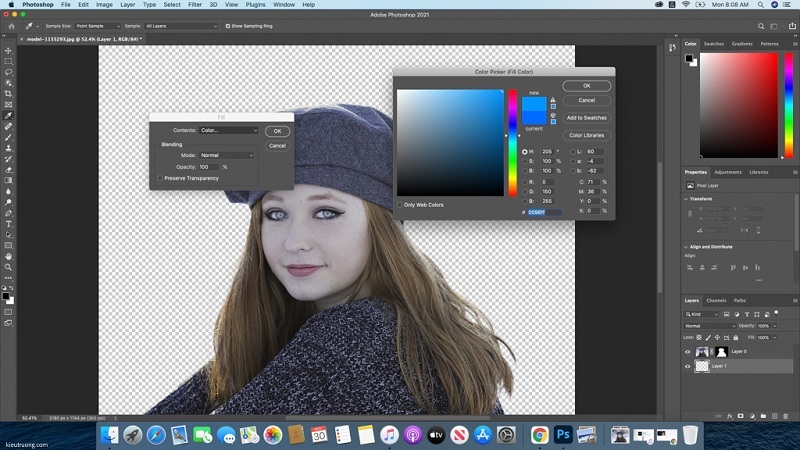Check Preserve Transparency option

coord(160,178)
